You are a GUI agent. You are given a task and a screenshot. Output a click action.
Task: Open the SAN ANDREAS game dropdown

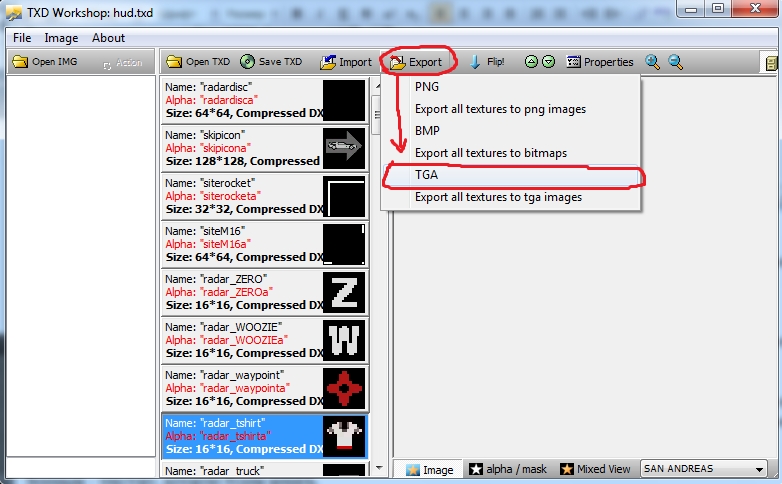[x=703, y=469]
